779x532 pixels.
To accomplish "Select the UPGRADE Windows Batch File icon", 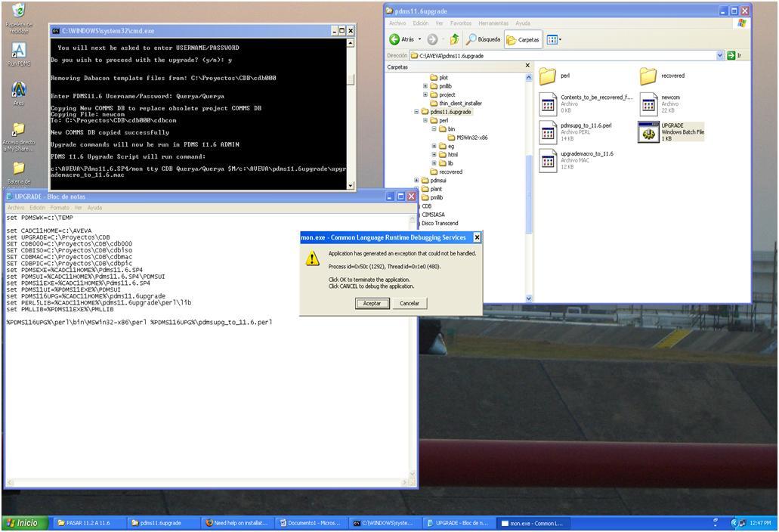I will [x=648, y=132].
